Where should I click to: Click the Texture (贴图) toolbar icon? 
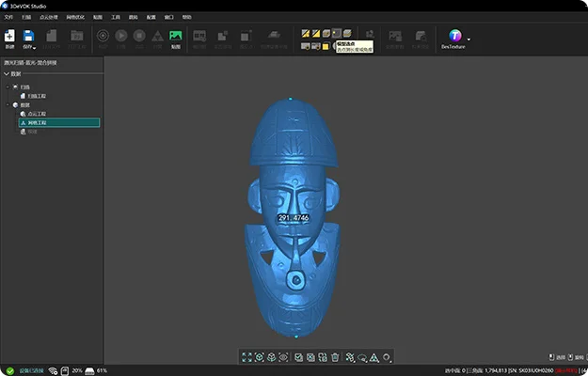coord(175,37)
